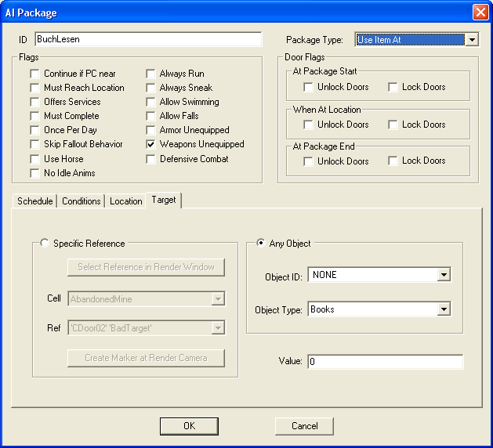Open the Object Type Books dropdown
This screenshot has width=493, height=448.
click(x=444, y=309)
